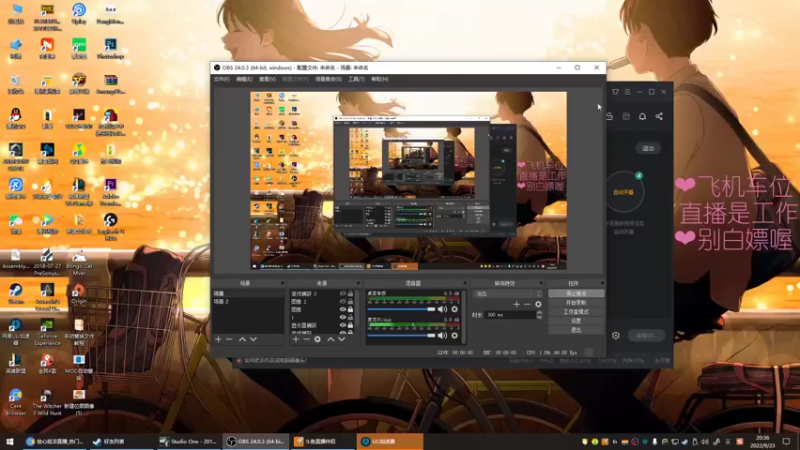Open transition properties gear icon
Screen dimensions: 800x450
[x=538, y=304]
